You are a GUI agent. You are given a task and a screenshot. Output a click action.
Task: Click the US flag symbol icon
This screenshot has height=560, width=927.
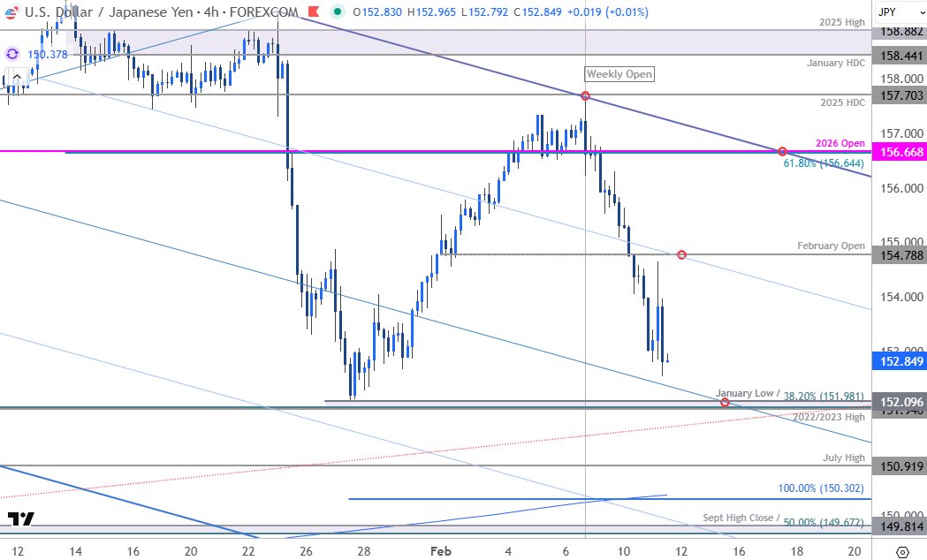[x=11, y=11]
